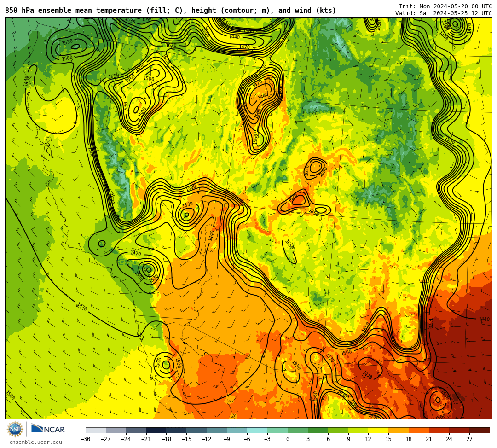Pick the darkest brown colorbar swatch above 27
Screen dimensions: 497x448
480,430
